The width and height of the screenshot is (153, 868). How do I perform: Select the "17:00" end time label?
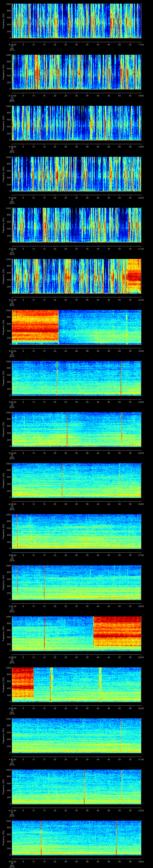click(141, 44)
